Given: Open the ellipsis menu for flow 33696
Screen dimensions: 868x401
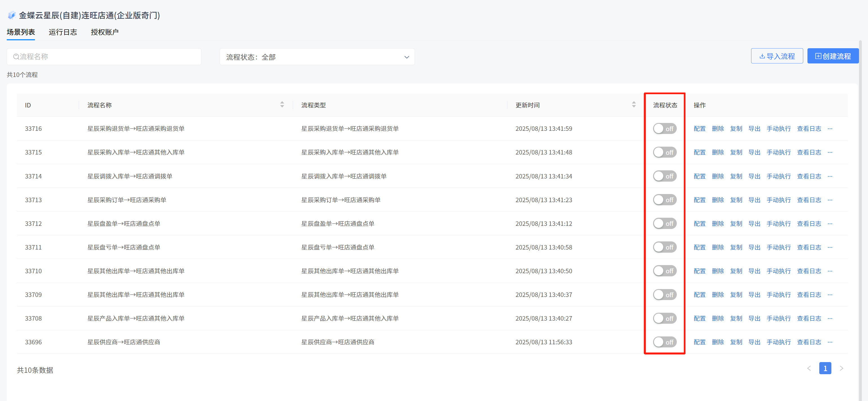Looking at the screenshot, I should click(830, 342).
